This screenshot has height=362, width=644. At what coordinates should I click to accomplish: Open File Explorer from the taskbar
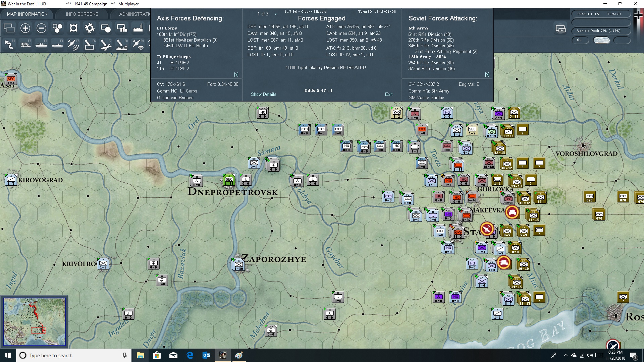tap(140, 355)
